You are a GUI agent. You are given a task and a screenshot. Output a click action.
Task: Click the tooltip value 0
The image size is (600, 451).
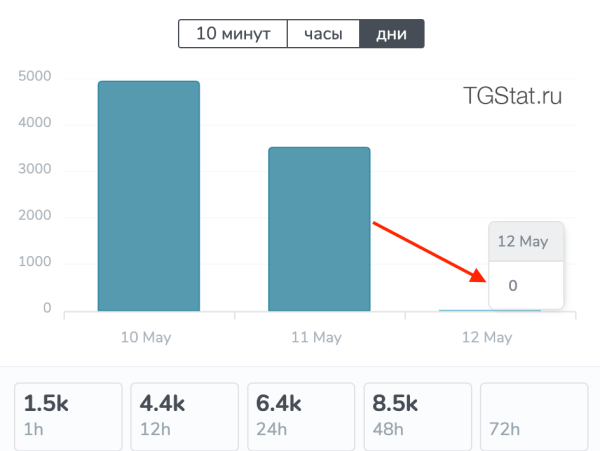tap(513, 285)
